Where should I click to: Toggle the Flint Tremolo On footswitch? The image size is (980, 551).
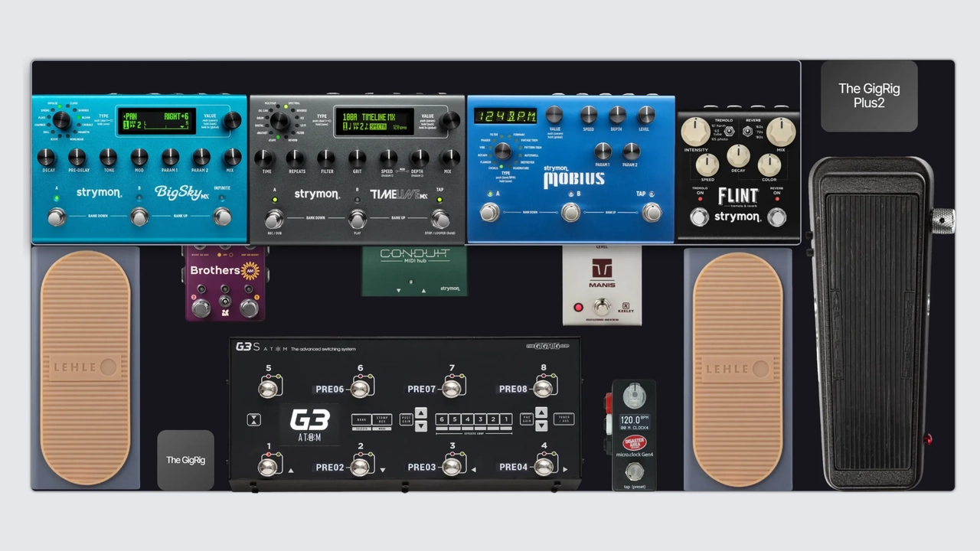pyautogui.click(x=699, y=217)
